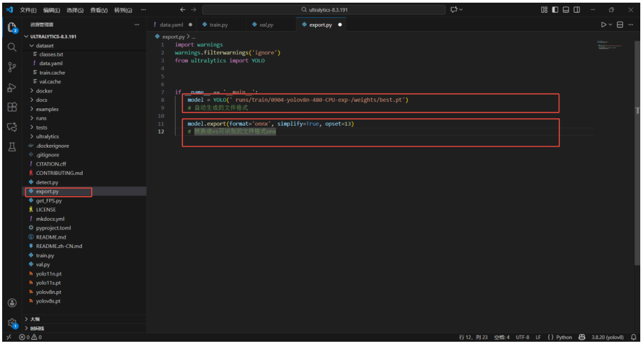Open the Source Control view
Image resolution: width=644 pixels, height=346 pixels.
(x=12, y=67)
